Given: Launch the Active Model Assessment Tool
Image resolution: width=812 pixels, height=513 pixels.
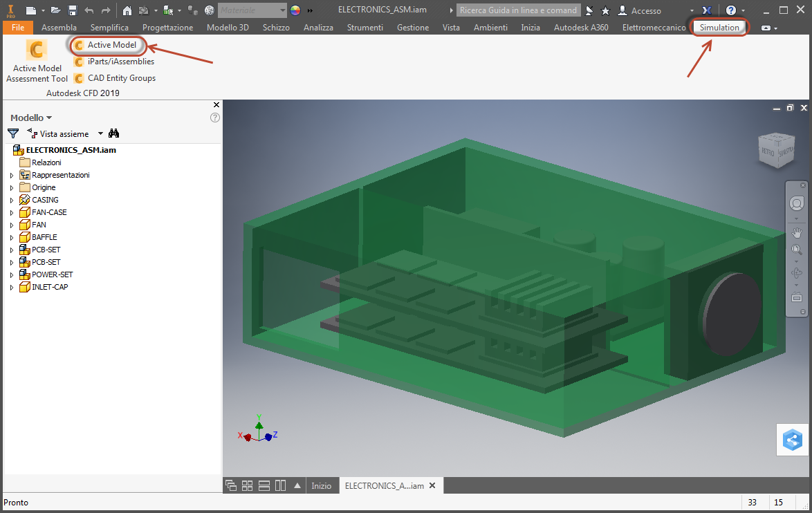Looking at the screenshot, I should [x=37, y=62].
